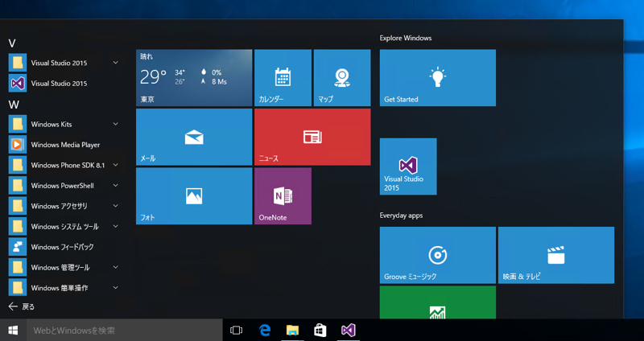The image size is (644, 341).
Task: Click the Windows PowerShell folder icon
Action: coord(18,186)
